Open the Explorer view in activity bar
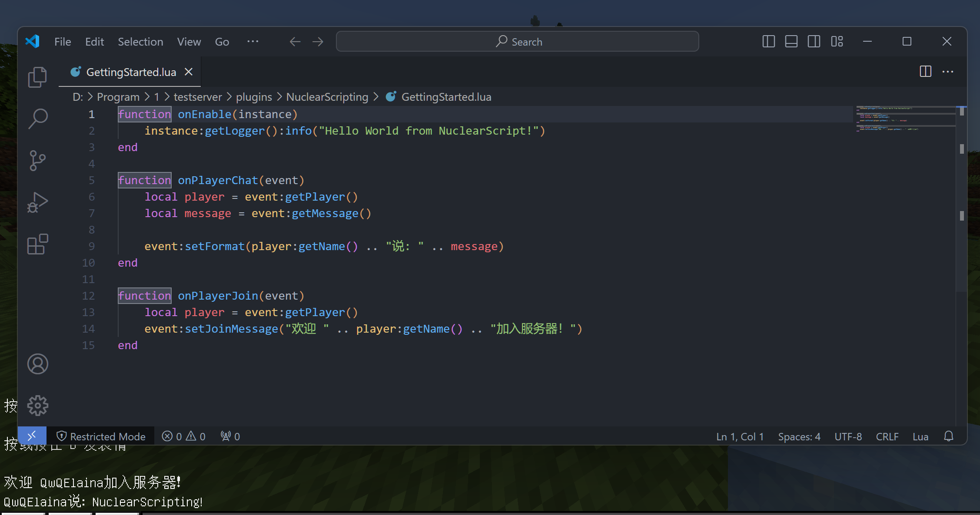 tap(38, 77)
